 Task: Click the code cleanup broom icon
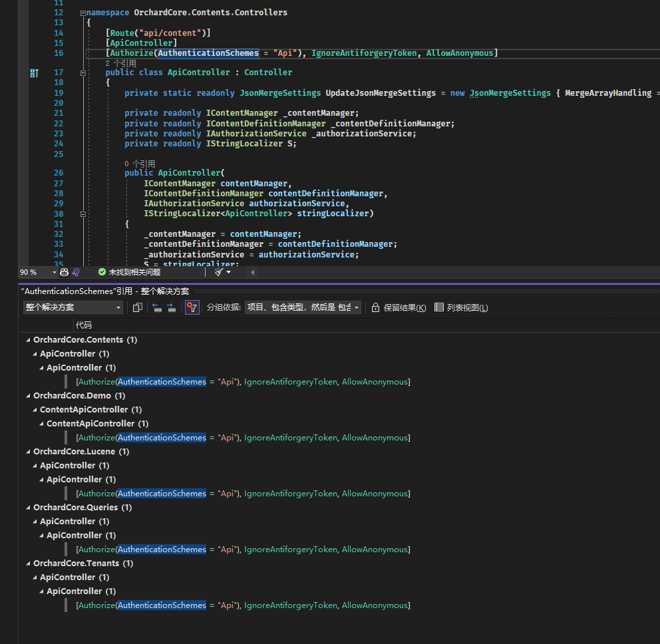[218, 272]
